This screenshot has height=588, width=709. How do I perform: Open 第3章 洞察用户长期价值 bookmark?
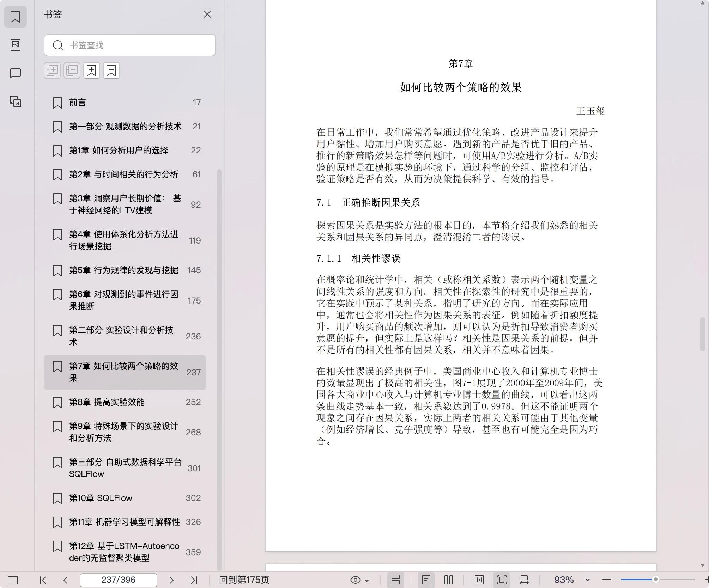pos(125,204)
